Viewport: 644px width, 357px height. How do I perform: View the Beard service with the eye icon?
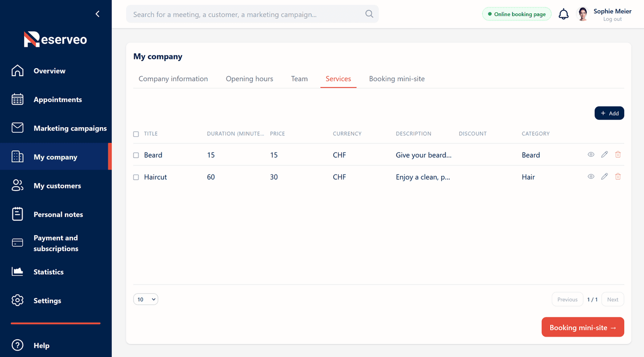click(591, 155)
